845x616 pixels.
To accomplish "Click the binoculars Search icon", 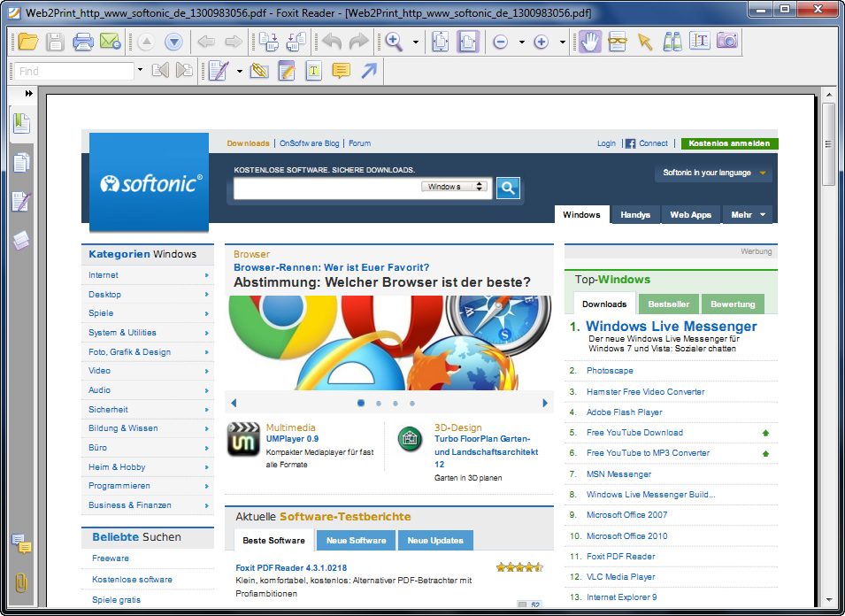I will pyautogui.click(x=672, y=42).
